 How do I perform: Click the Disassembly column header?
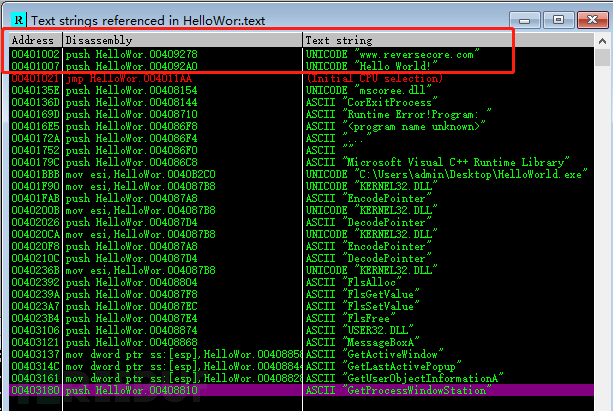tap(180, 38)
